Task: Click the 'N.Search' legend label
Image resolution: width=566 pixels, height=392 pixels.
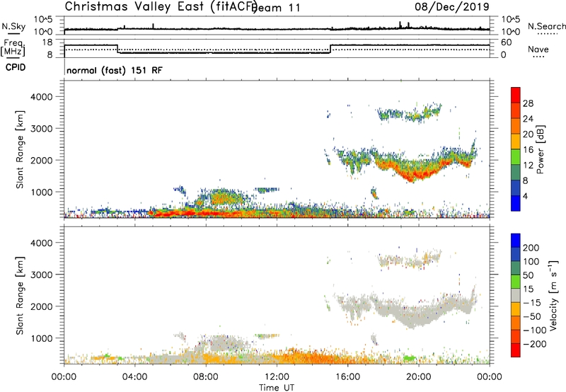Action: click(546, 26)
